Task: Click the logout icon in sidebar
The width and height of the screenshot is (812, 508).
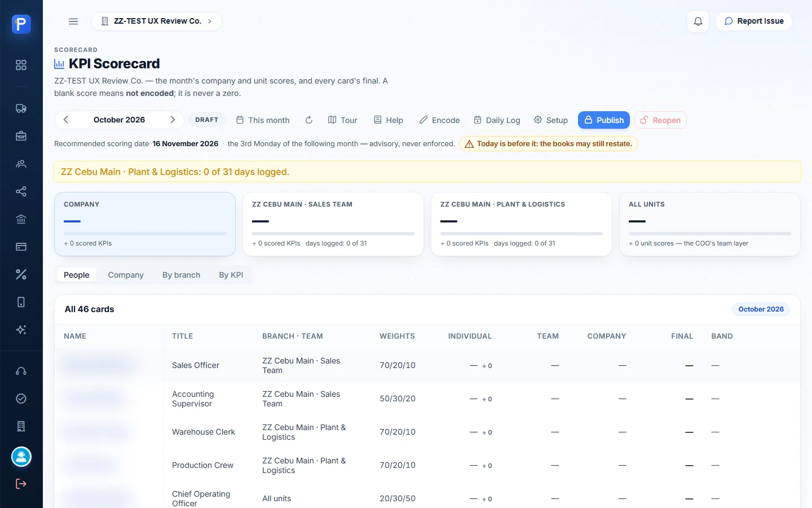Action: 21,484
